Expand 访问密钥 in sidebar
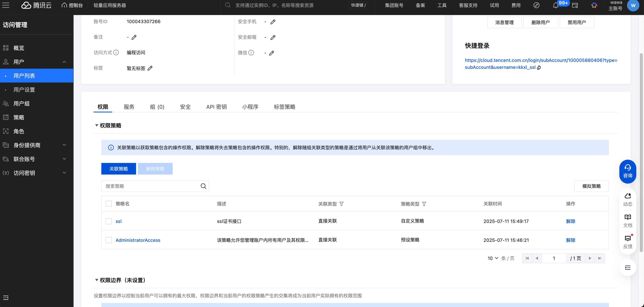The image size is (644, 307). [64, 173]
